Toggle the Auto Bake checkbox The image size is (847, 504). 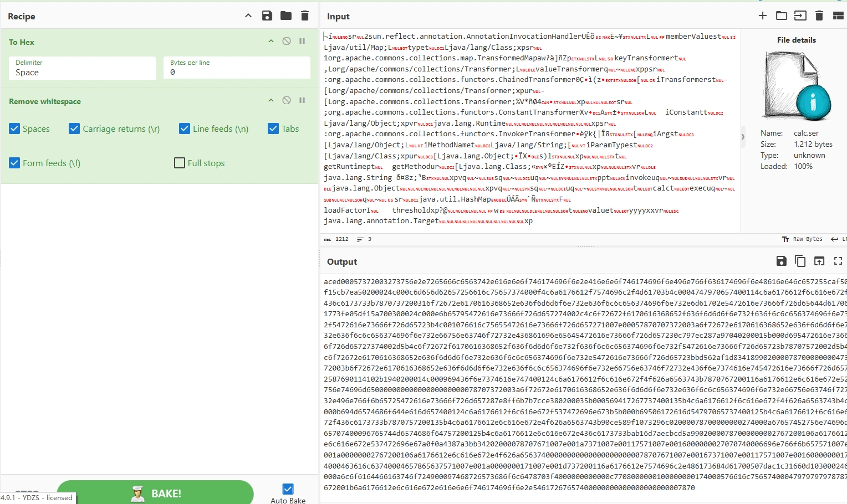point(288,488)
